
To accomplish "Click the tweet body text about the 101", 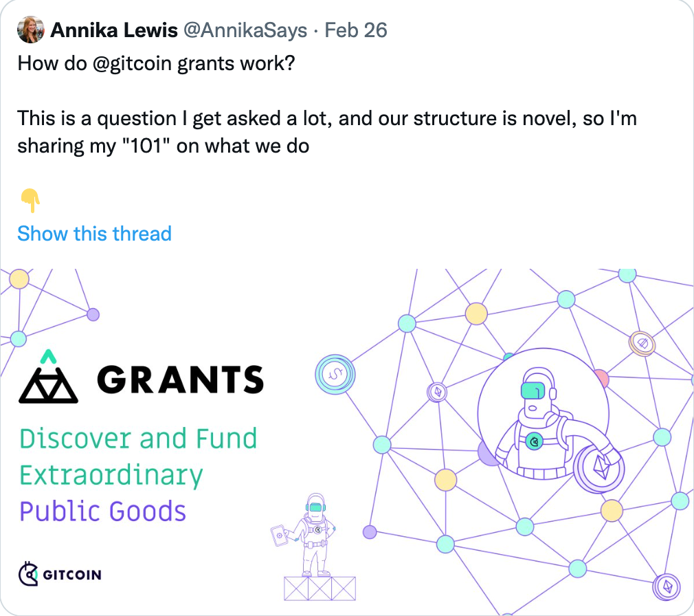I will coord(327,132).
